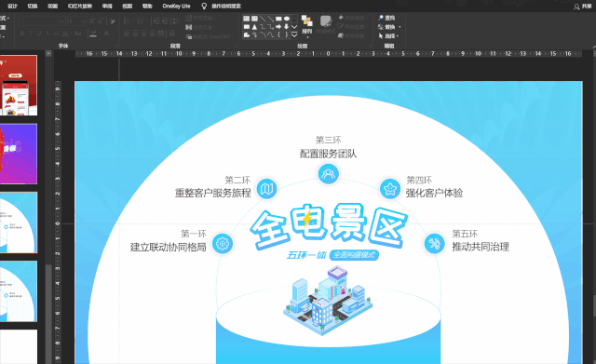596x364 pixels.
Task: Open the font name combo box
Action: pyautogui.click(x=42, y=21)
